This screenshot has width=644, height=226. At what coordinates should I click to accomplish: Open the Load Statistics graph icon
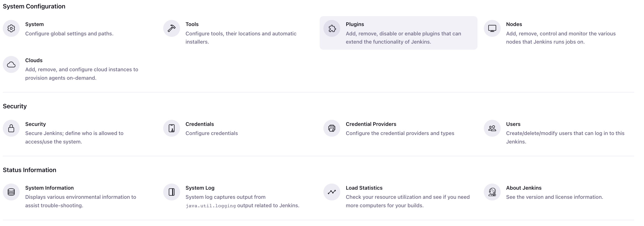(x=332, y=192)
